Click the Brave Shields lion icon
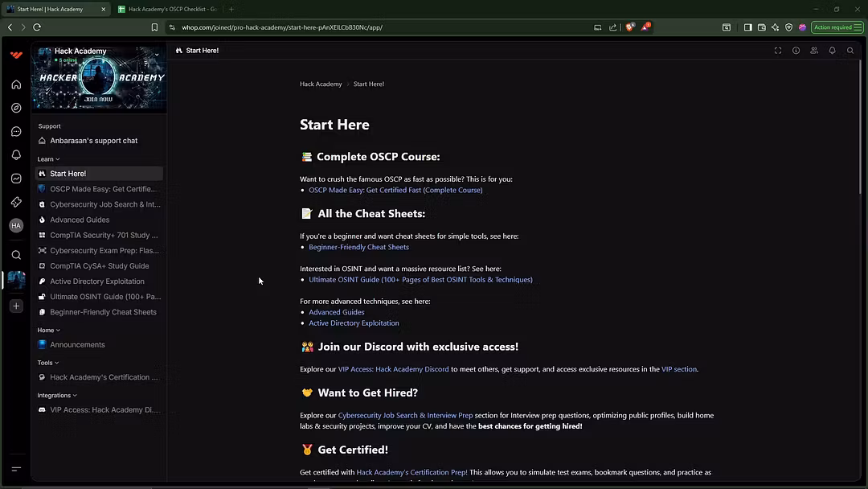This screenshot has width=868, height=489. [631, 27]
